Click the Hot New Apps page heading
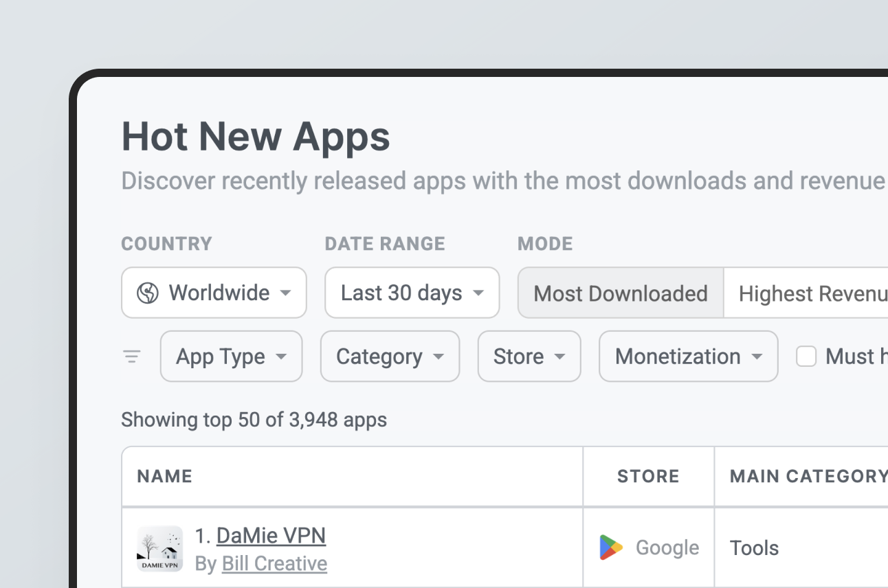The height and width of the screenshot is (588, 888). (x=256, y=136)
